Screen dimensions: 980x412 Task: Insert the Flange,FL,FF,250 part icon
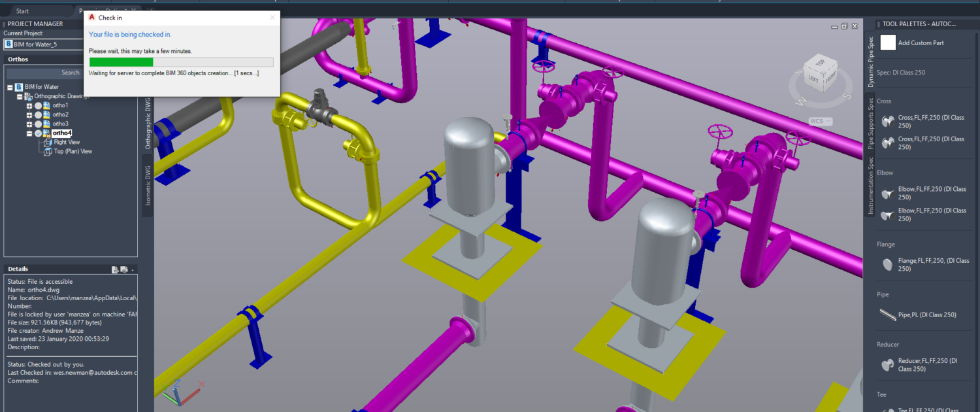(x=888, y=264)
